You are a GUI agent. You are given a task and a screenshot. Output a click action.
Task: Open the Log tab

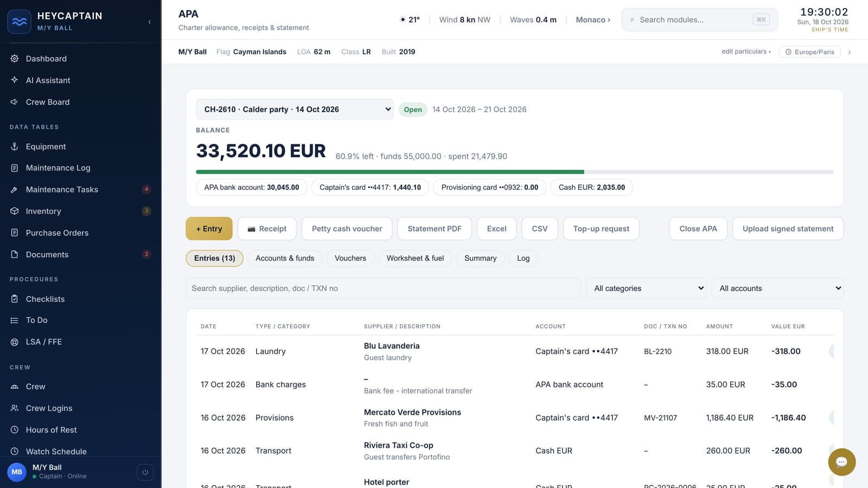(x=523, y=258)
